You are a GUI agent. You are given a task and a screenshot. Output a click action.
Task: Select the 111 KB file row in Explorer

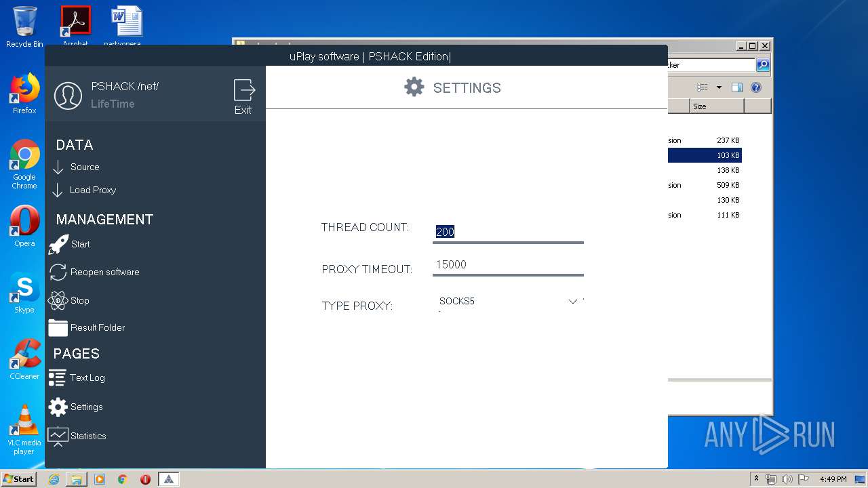click(705, 216)
